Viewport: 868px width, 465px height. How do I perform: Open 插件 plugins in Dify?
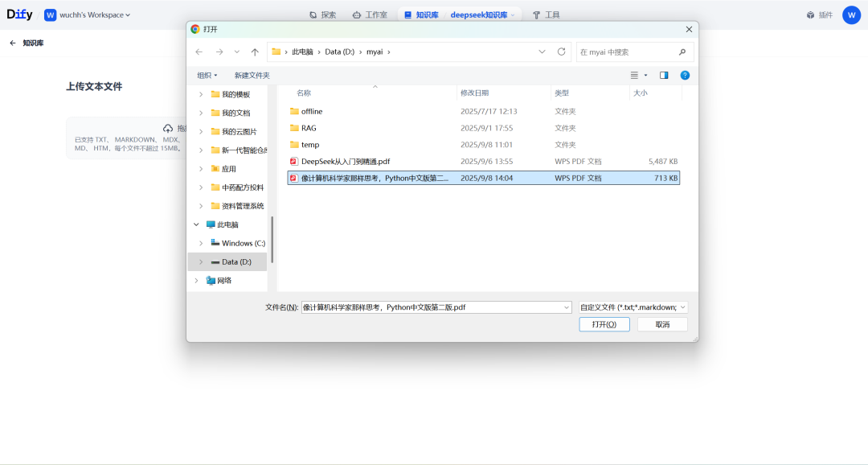[x=819, y=15]
